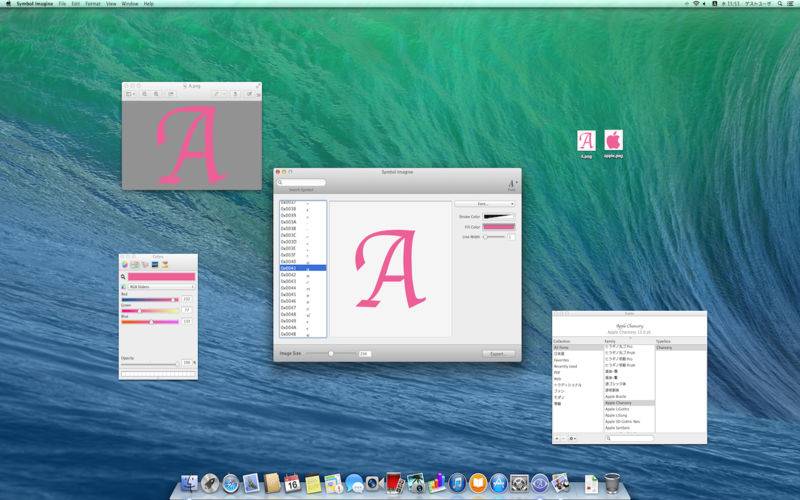
Task: Open Maps from the Dock
Action: pyautogui.click(x=334, y=483)
